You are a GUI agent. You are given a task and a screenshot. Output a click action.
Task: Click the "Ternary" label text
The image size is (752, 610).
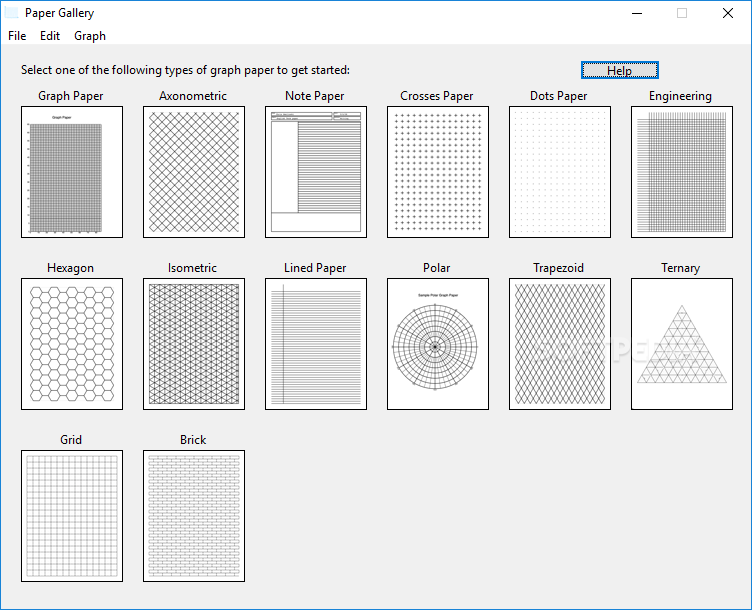click(x=680, y=268)
